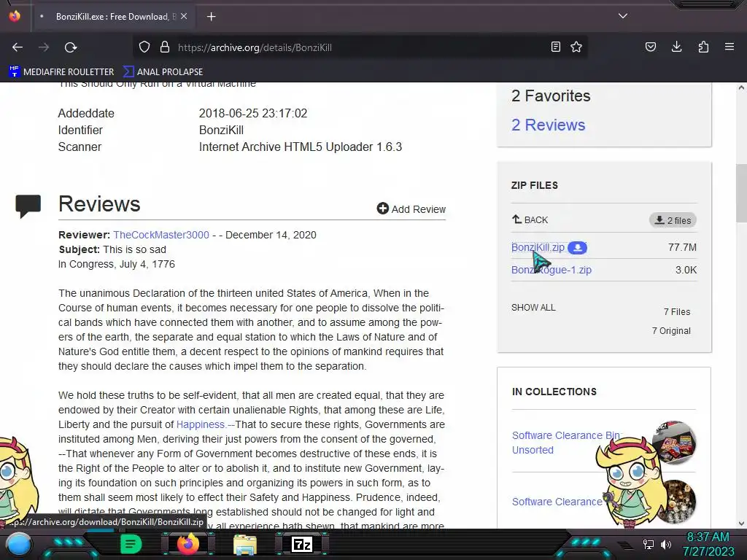Download the BonziKill.zip file

click(538, 247)
